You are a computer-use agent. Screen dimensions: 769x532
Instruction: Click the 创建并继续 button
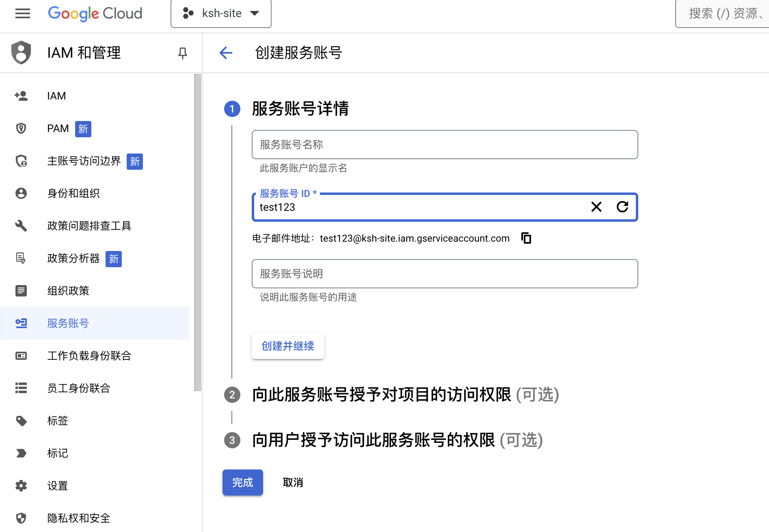click(x=288, y=346)
